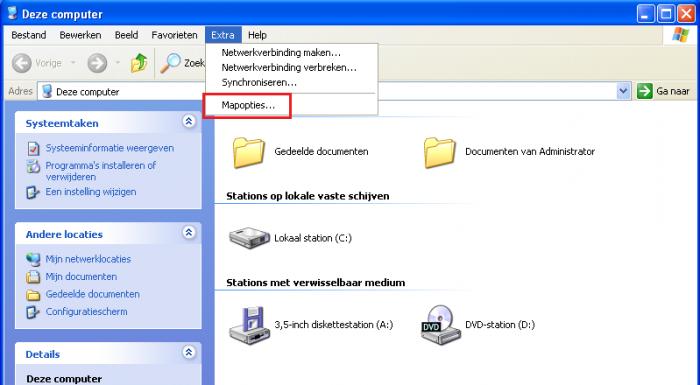Click the Een instelling wijzigen icon
Viewport: 700px width, 385px height.
click(33, 192)
